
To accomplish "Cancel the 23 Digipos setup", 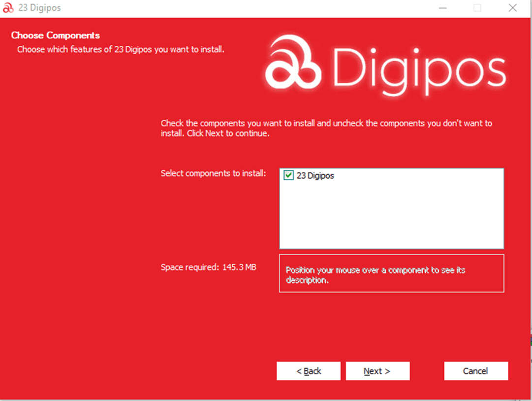I will 476,371.
